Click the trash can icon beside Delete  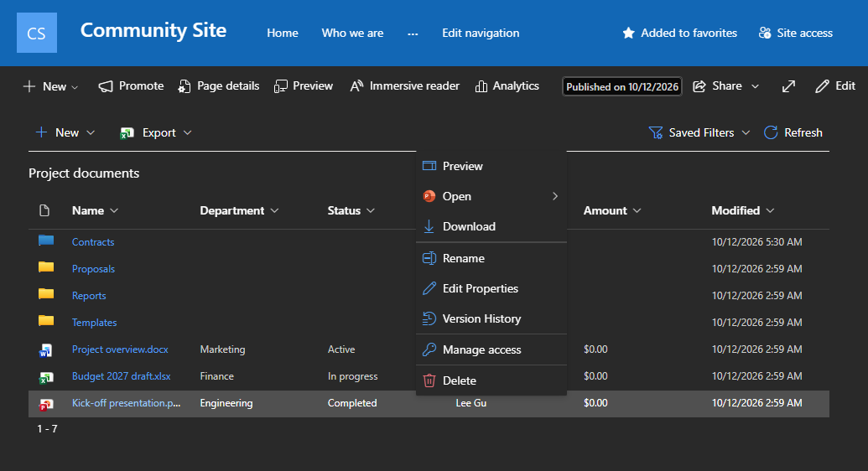coord(429,380)
